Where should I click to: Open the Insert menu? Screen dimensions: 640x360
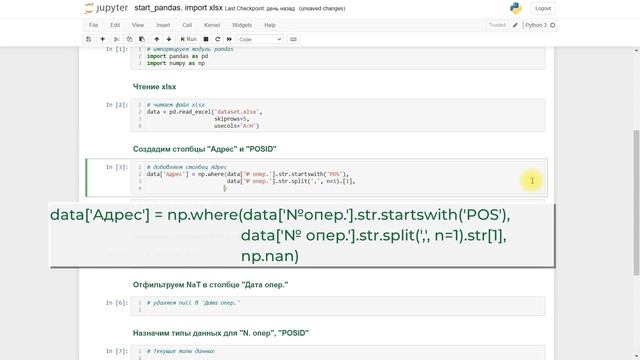click(163, 25)
